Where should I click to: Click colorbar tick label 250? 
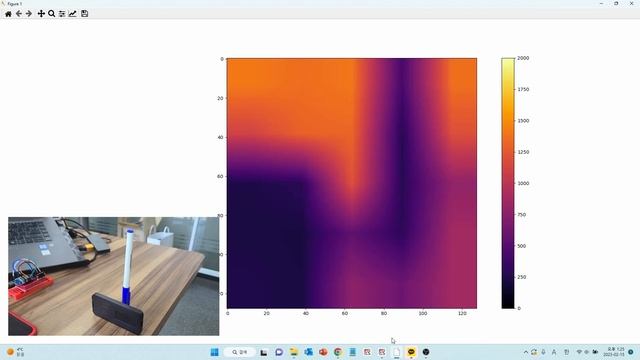(522, 277)
